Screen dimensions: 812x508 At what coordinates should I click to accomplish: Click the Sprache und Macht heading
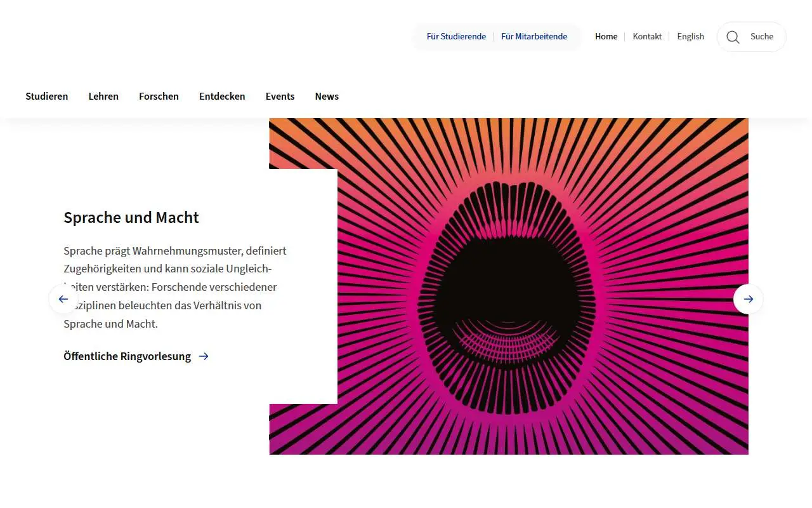coord(131,217)
